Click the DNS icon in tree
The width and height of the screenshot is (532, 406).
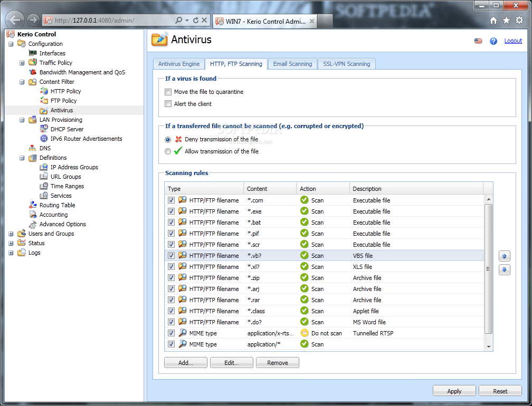(33, 148)
